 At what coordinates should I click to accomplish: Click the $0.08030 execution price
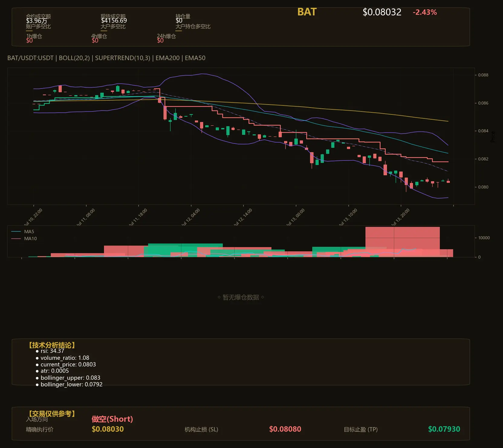point(108,429)
